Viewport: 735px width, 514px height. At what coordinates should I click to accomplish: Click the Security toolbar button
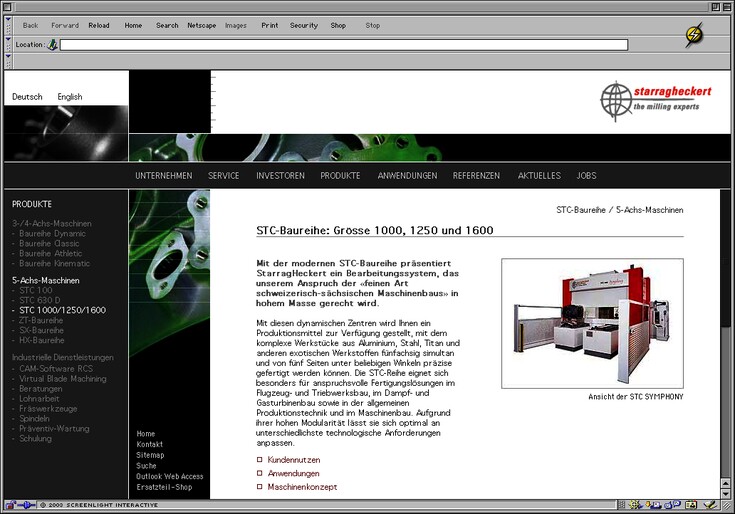click(x=304, y=25)
